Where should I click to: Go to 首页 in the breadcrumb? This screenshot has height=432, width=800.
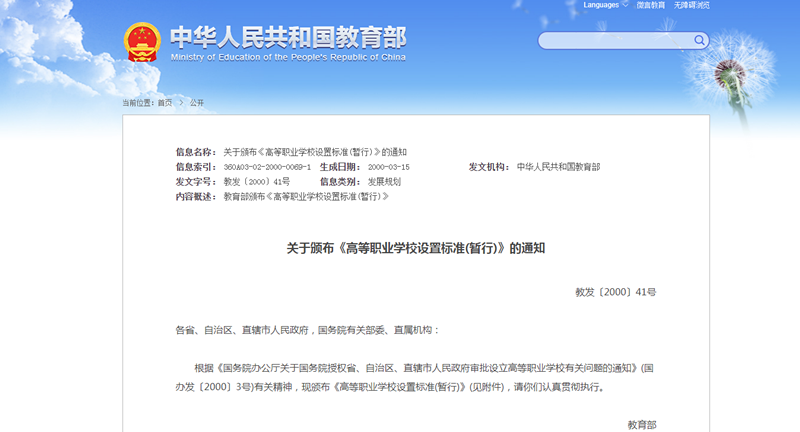click(165, 103)
